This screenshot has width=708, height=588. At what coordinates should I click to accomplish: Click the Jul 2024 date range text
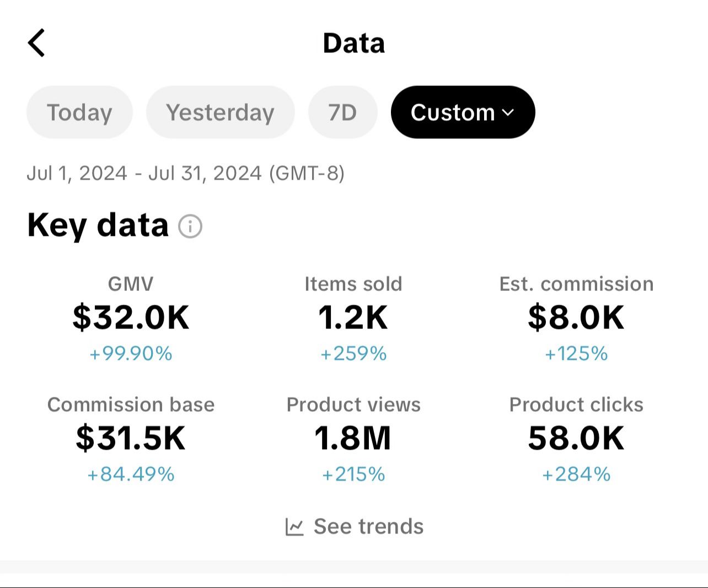185,173
